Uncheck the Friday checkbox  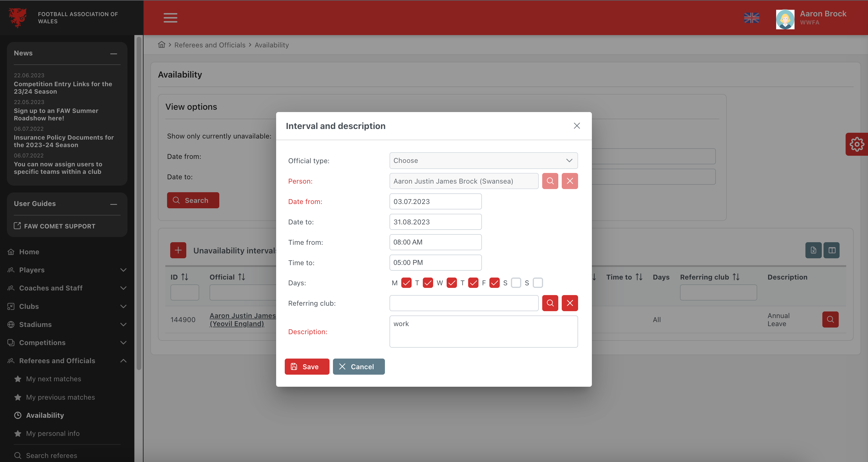[494, 283]
